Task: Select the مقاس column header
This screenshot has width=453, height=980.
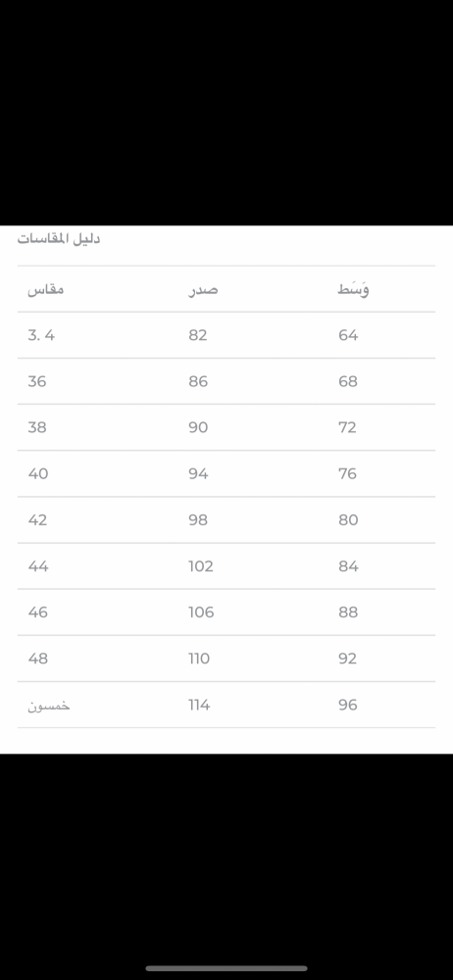Action: click(46, 290)
